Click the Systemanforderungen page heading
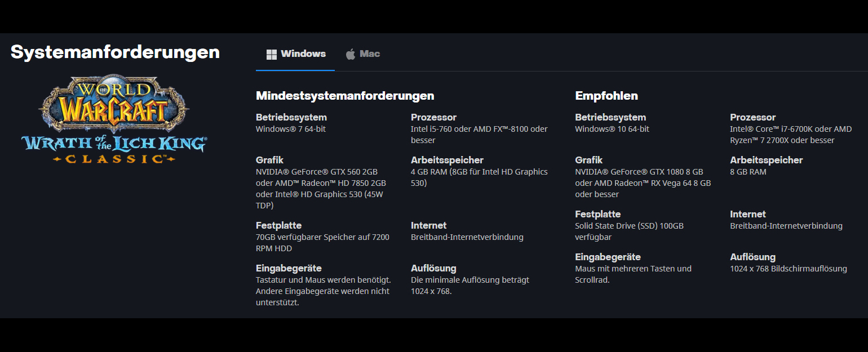 pyautogui.click(x=115, y=52)
